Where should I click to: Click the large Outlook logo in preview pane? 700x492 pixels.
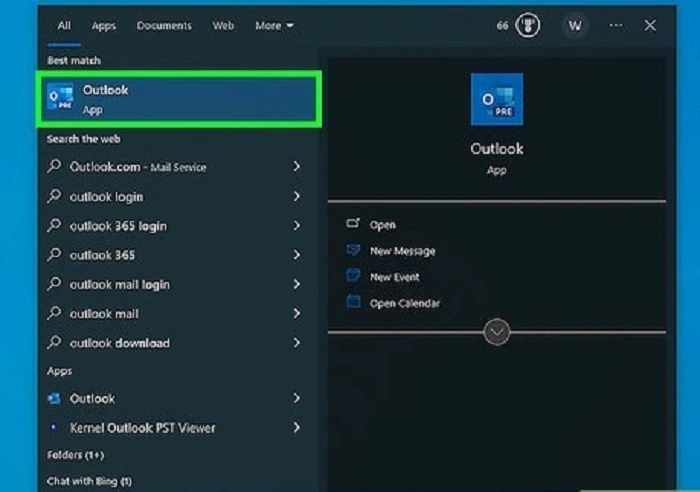[496, 99]
